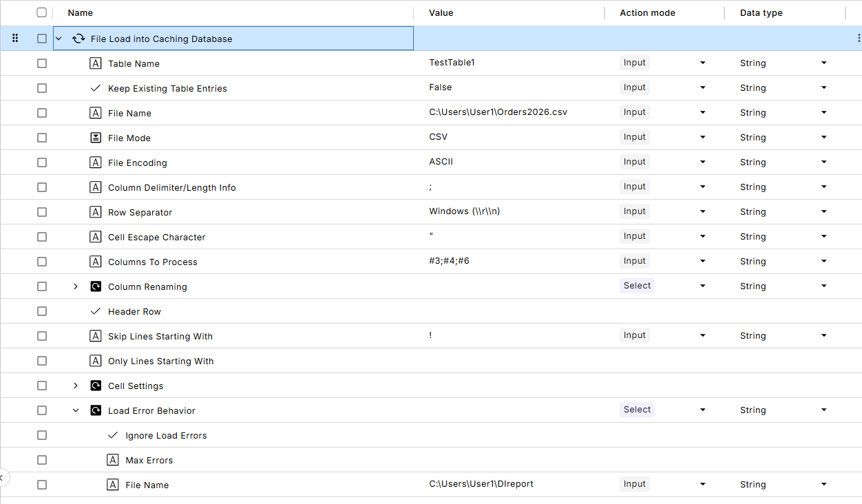The image size is (862, 504).
Task: Check the File Load into Caching Database row box
Action: click(x=42, y=39)
